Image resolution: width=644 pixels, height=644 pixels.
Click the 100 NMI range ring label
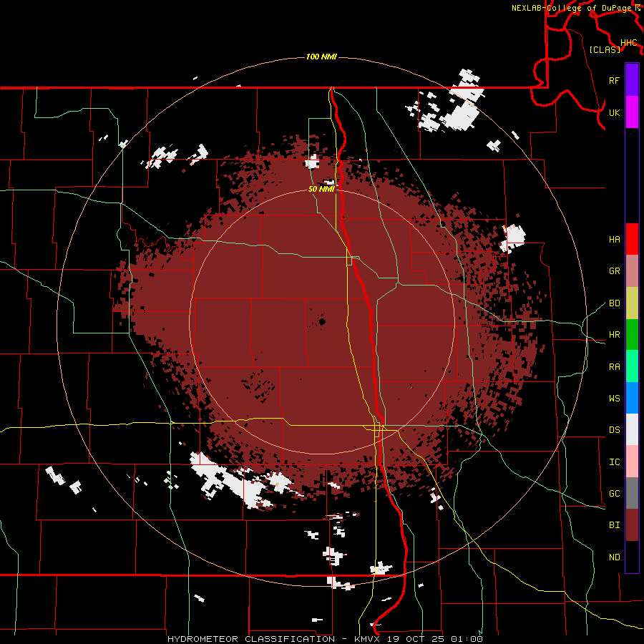pos(321,57)
